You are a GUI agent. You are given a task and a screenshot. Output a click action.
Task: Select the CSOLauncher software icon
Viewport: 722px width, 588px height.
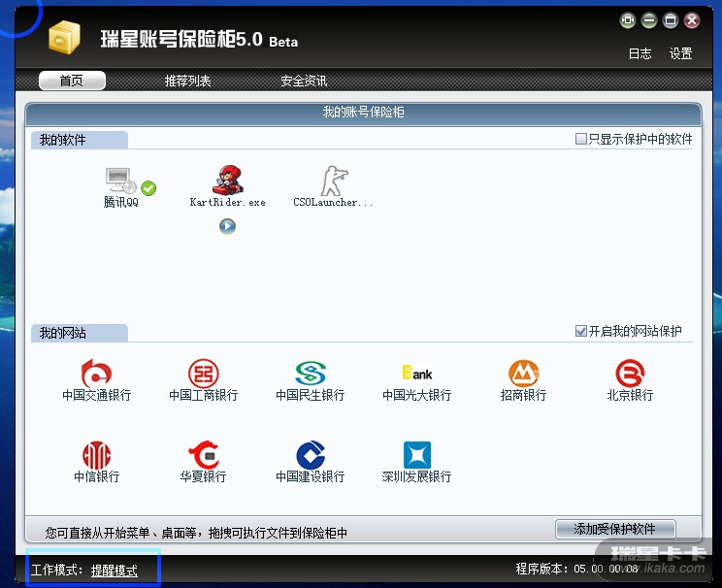pos(334,180)
